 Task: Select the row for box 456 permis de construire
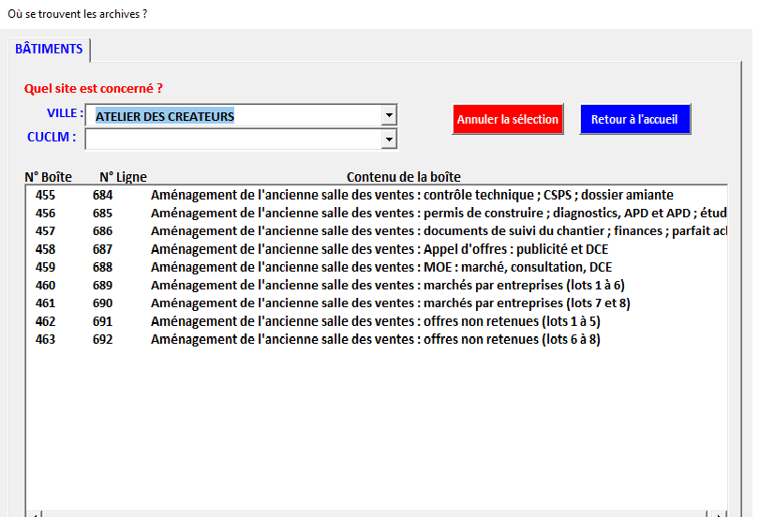[375, 213]
